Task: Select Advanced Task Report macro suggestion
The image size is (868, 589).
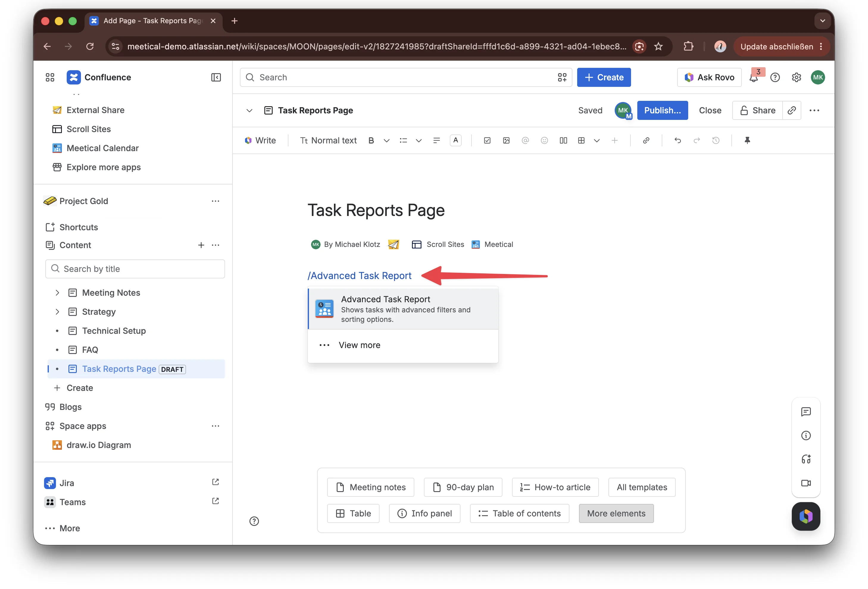Action: pos(403,309)
